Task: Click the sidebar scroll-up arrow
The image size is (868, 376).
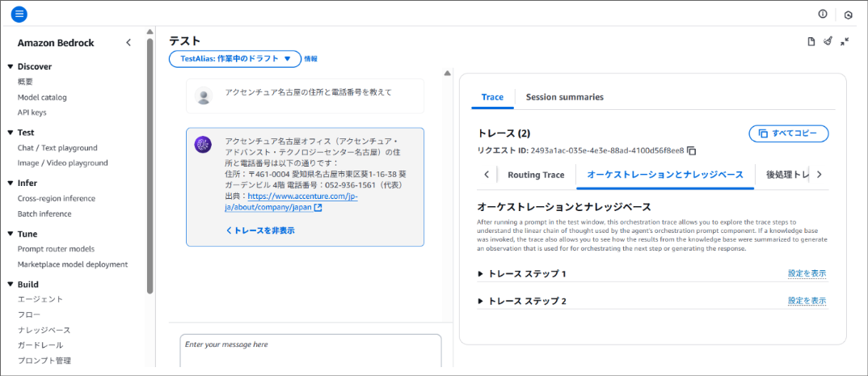Action: point(150,32)
